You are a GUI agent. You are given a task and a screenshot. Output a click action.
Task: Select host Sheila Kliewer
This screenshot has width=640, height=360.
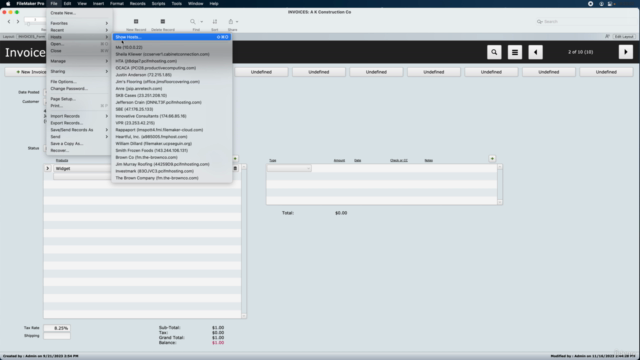pos(171,54)
